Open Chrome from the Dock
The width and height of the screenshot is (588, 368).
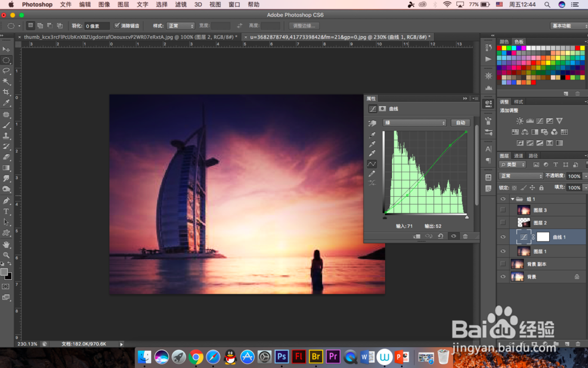pyautogui.click(x=196, y=357)
